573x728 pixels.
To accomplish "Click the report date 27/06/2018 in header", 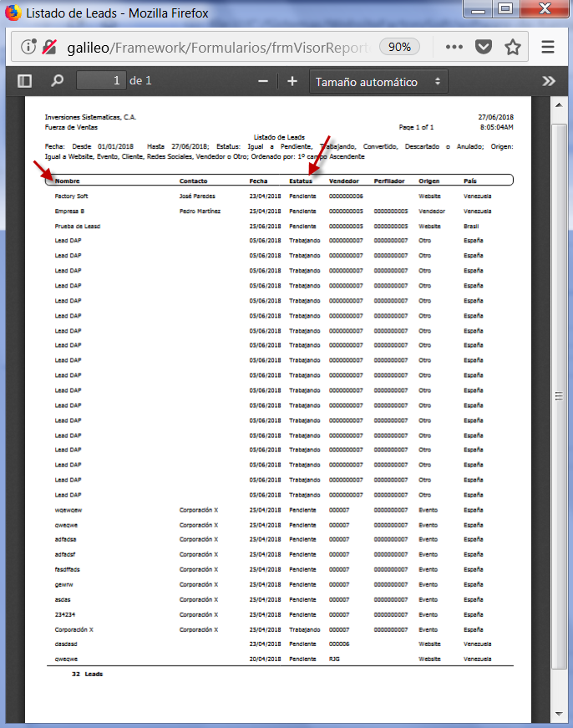I will (x=496, y=117).
